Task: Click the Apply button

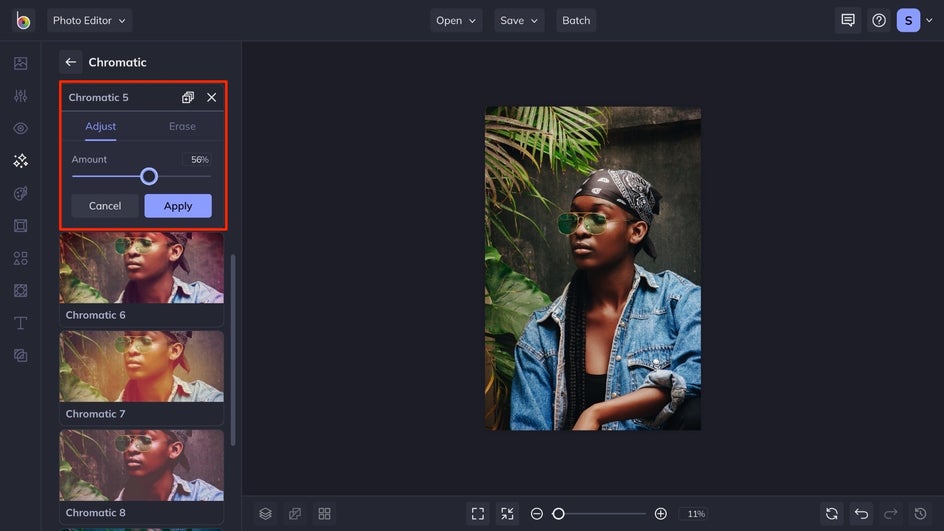Action: [178, 206]
